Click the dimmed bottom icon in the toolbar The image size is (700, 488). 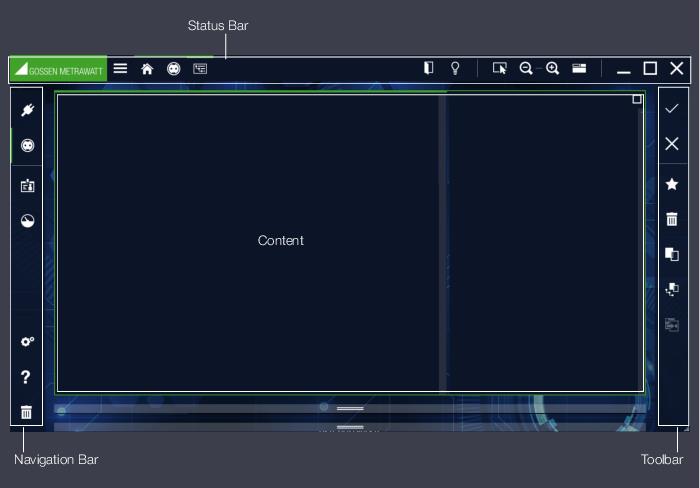(671, 325)
